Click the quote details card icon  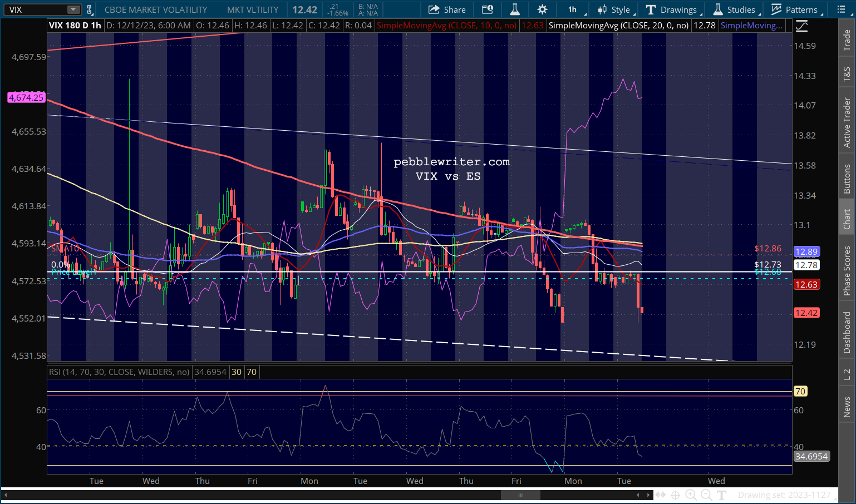click(488, 9)
